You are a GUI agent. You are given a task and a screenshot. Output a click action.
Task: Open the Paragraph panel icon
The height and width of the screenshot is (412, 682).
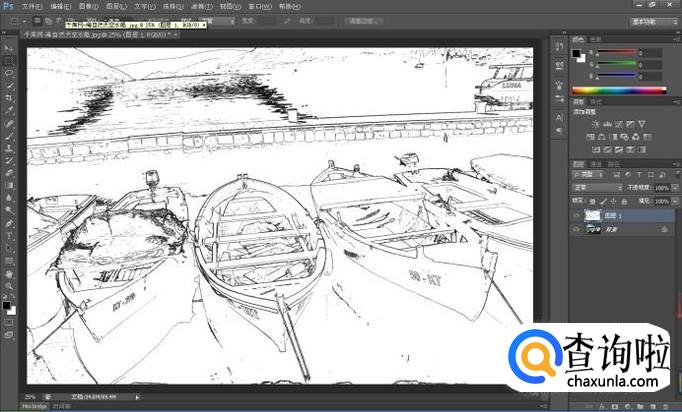559,131
